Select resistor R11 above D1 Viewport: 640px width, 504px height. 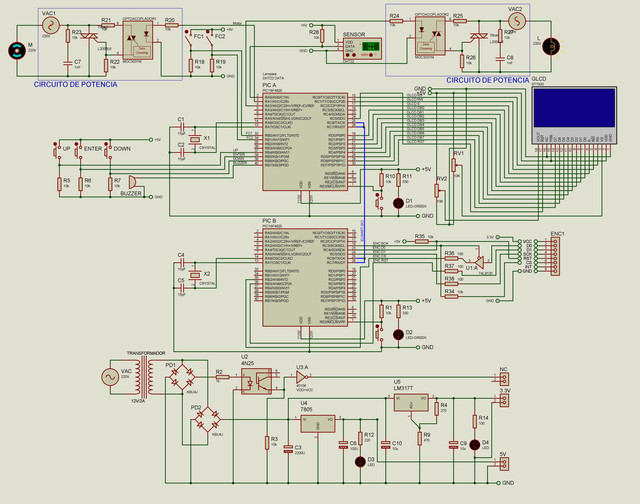399,180
